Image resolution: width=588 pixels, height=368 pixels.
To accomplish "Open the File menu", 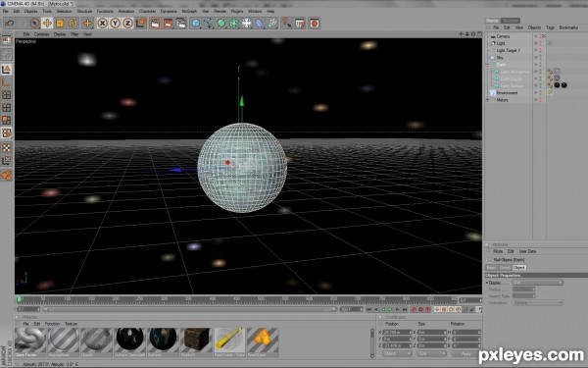I will (x=6, y=11).
